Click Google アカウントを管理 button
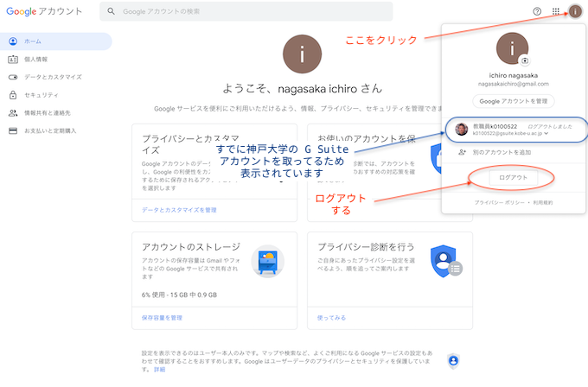 point(514,101)
